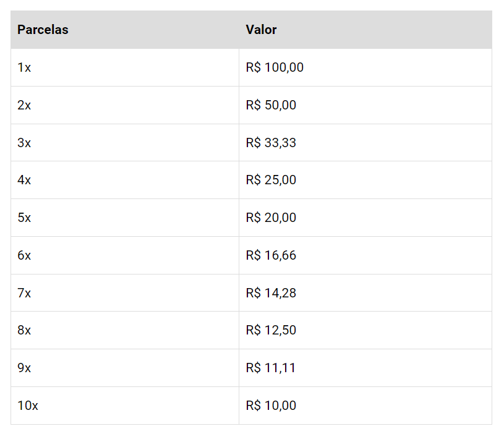Click the R$ 25,00 value
The width and height of the screenshot is (504, 434).
click(271, 180)
